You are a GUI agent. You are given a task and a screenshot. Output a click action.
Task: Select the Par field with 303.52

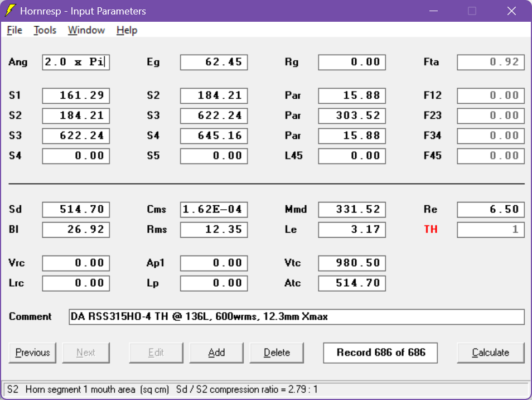pos(352,116)
